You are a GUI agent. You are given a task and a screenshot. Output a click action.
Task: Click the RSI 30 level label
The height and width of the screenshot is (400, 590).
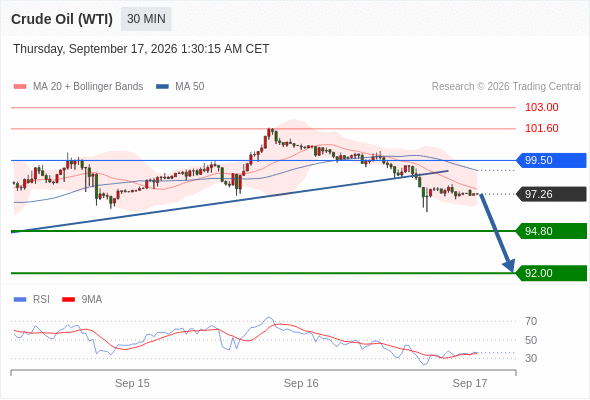pos(531,358)
